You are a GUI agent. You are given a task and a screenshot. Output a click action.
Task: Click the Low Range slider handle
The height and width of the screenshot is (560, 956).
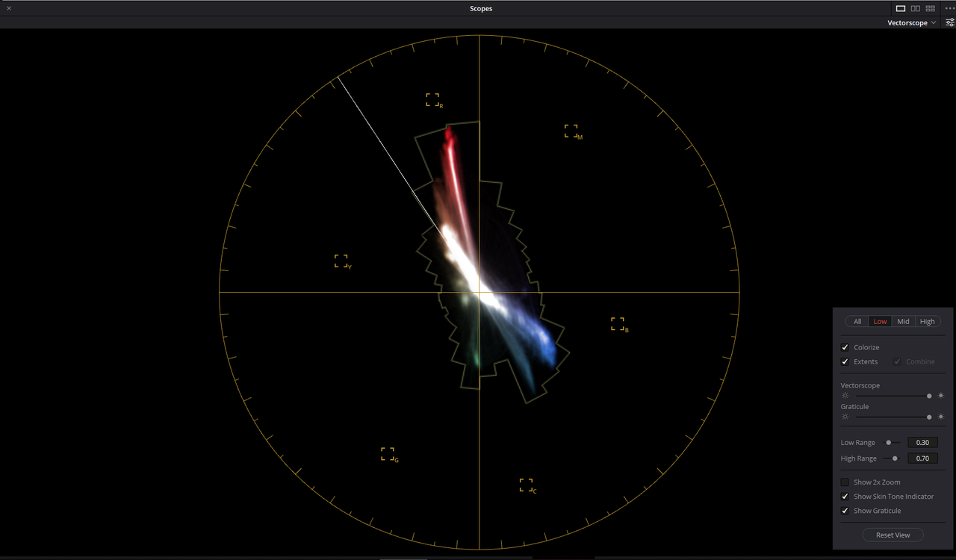(x=888, y=443)
